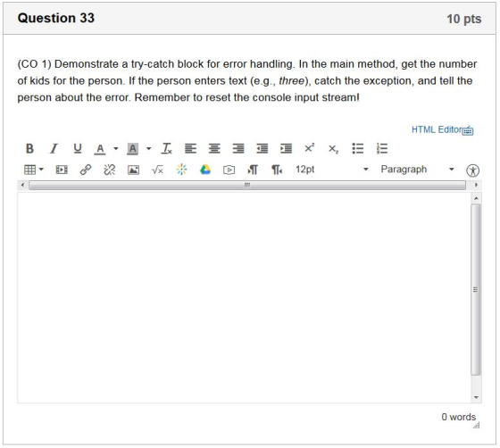Click the editor scroll up arrow
Image resolution: width=500 pixels, height=448 pixels.
tap(476, 198)
